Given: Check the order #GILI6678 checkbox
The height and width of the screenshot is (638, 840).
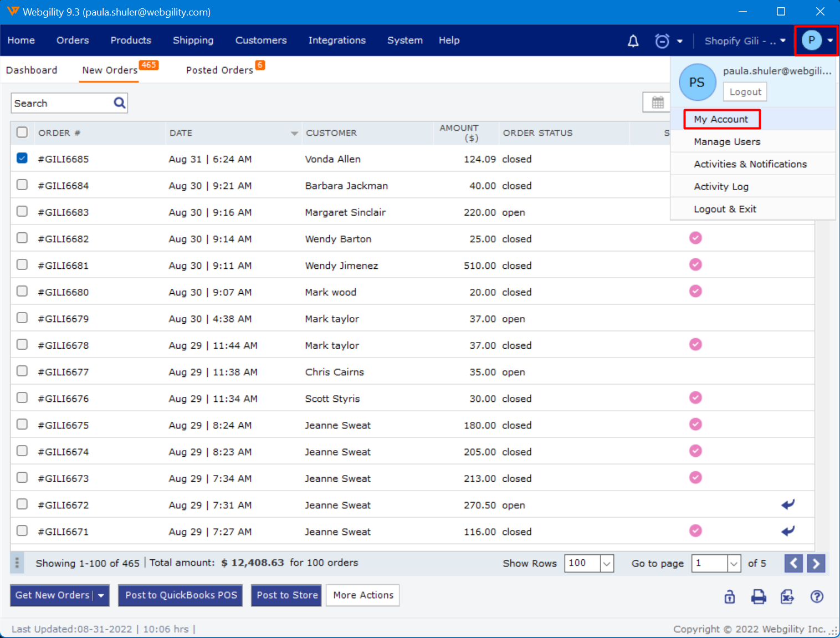Looking at the screenshot, I should coord(22,344).
